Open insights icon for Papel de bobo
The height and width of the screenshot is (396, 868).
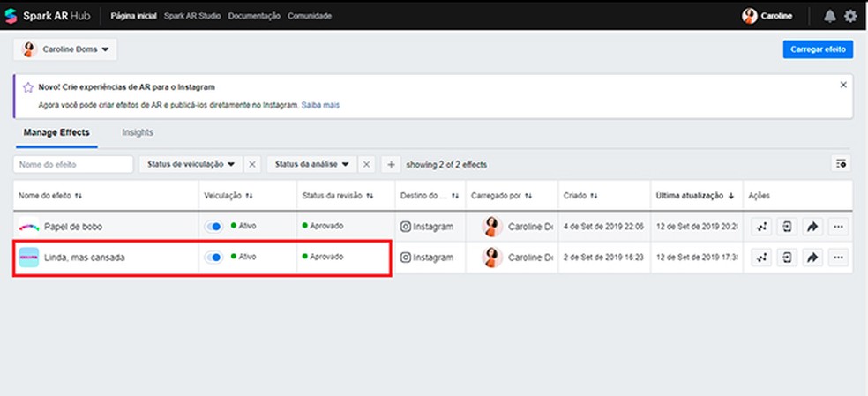[761, 227]
